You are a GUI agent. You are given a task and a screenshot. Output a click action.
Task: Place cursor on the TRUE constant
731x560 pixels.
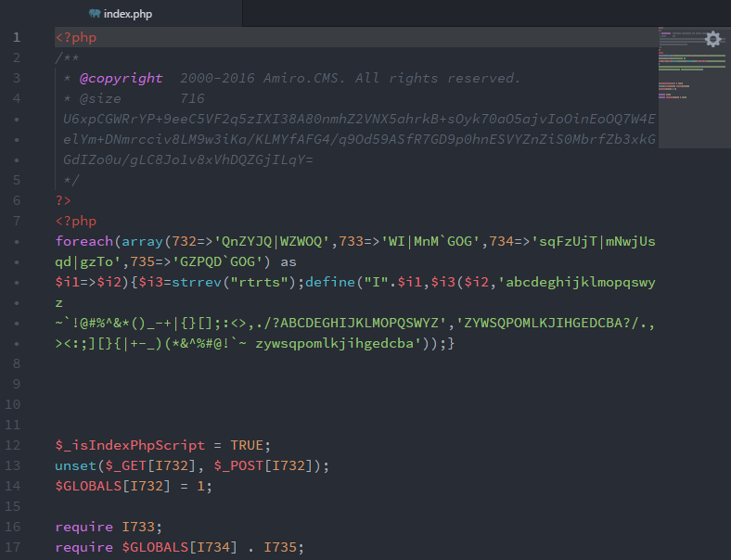(x=249, y=444)
